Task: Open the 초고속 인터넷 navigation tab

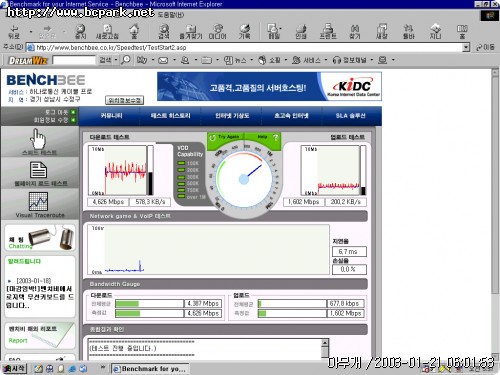Action: tap(291, 116)
